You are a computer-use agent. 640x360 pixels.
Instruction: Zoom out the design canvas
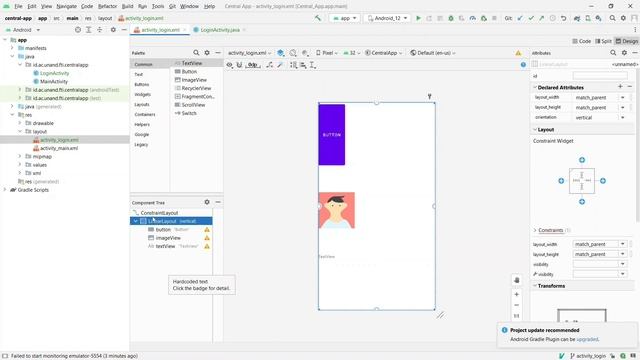coord(516,305)
